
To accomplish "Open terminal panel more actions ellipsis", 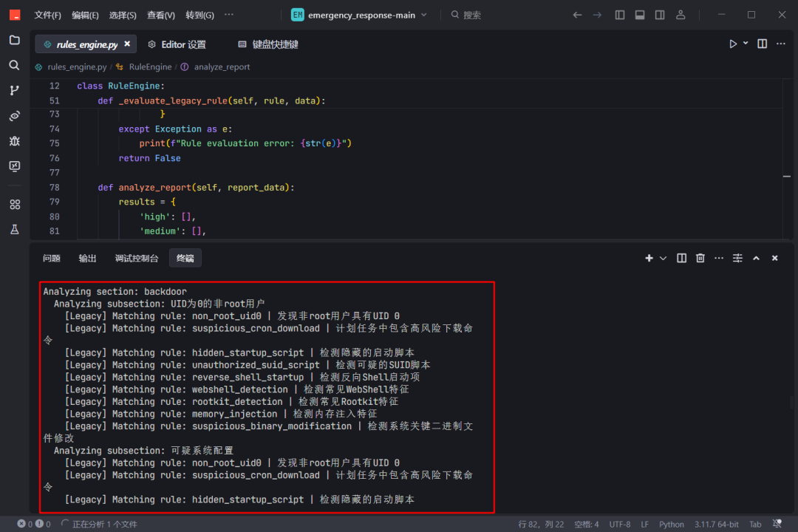I will (719, 258).
